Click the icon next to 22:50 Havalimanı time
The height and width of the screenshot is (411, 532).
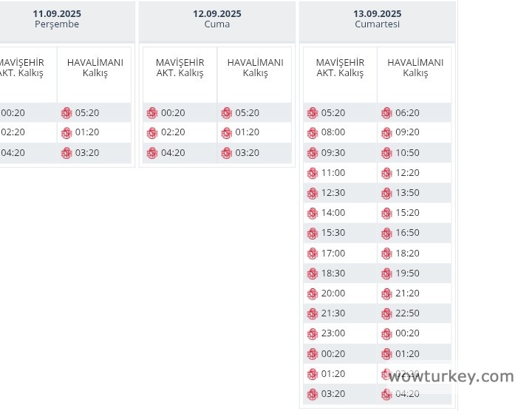[386, 313]
